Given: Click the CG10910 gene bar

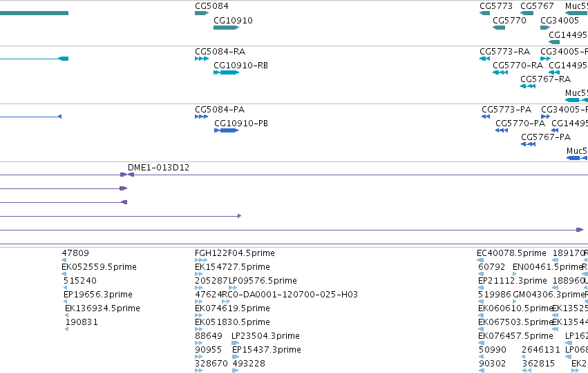Looking at the screenshot, I should tap(227, 28).
